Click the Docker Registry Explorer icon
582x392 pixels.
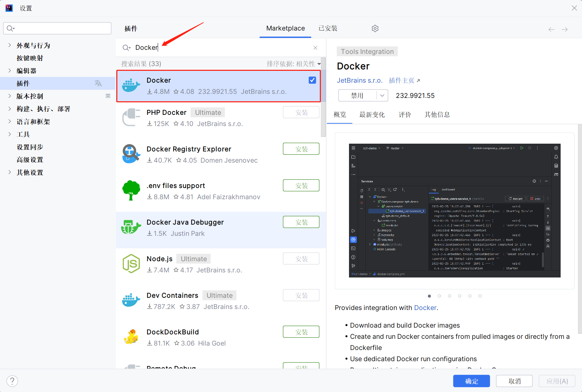[131, 154]
